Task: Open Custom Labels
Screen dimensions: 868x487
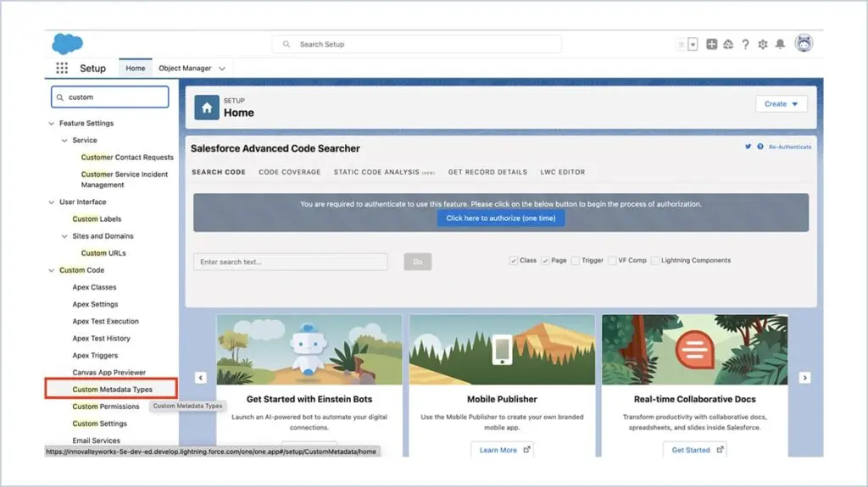Action: point(97,219)
